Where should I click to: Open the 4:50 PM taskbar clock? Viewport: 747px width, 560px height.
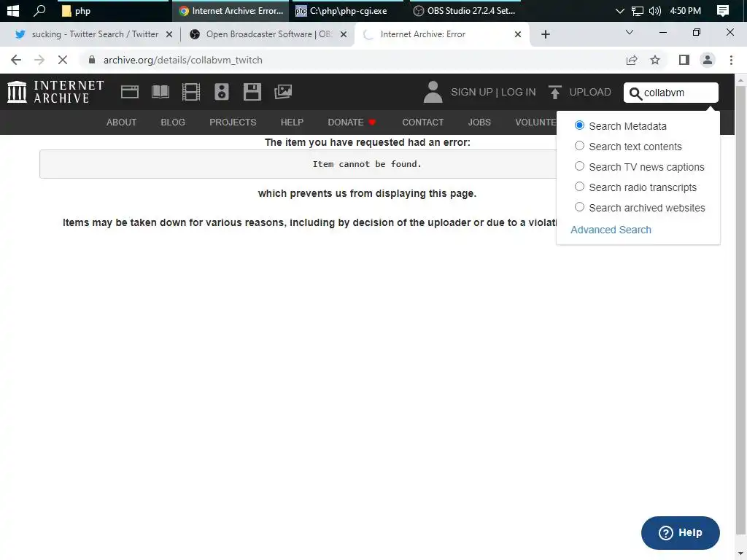click(685, 10)
